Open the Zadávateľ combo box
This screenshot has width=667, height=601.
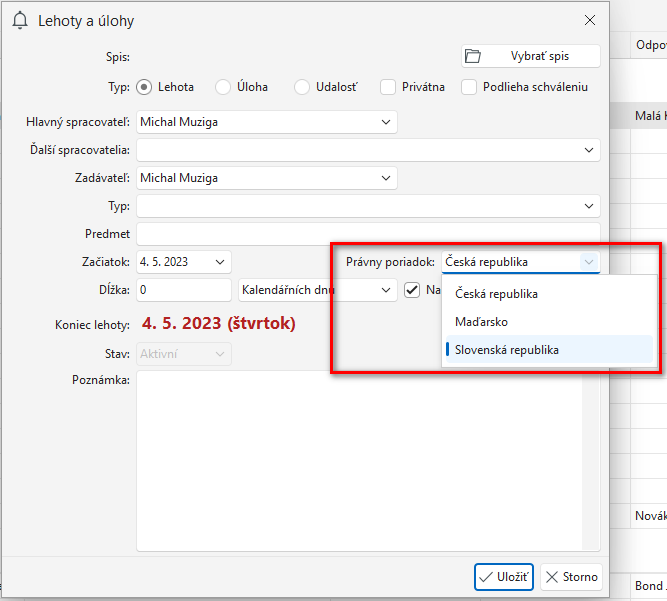point(266,178)
